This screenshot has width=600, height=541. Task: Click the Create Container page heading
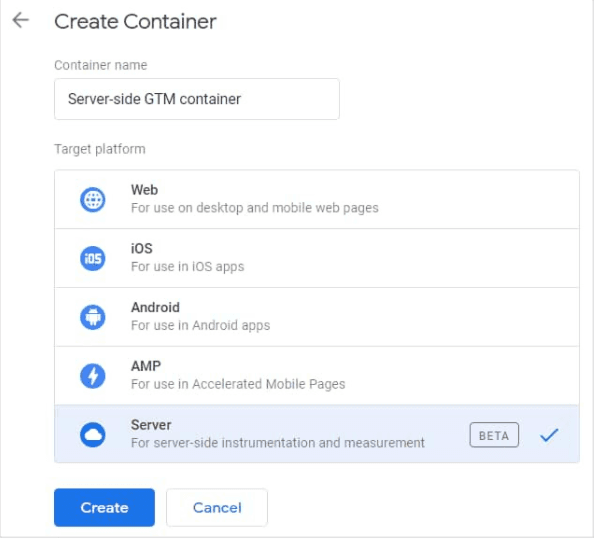(x=135, y=21)
